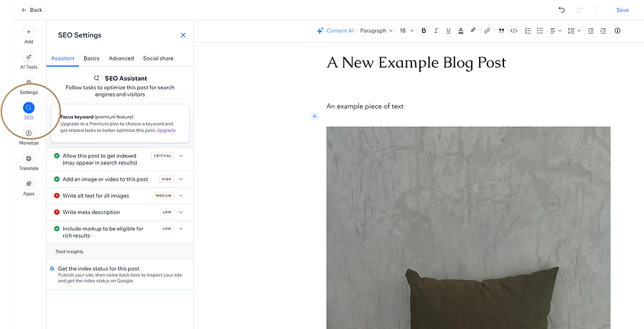
Task: Expand the Allow post indexed task
Action: [x=181, y=156]
